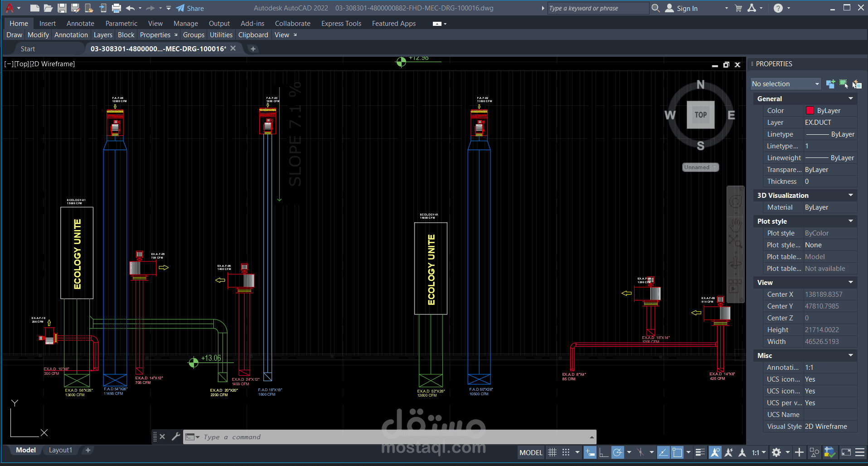
Task: Click the Annotation Monitor plus icon
Action: [x=800, y=452]
